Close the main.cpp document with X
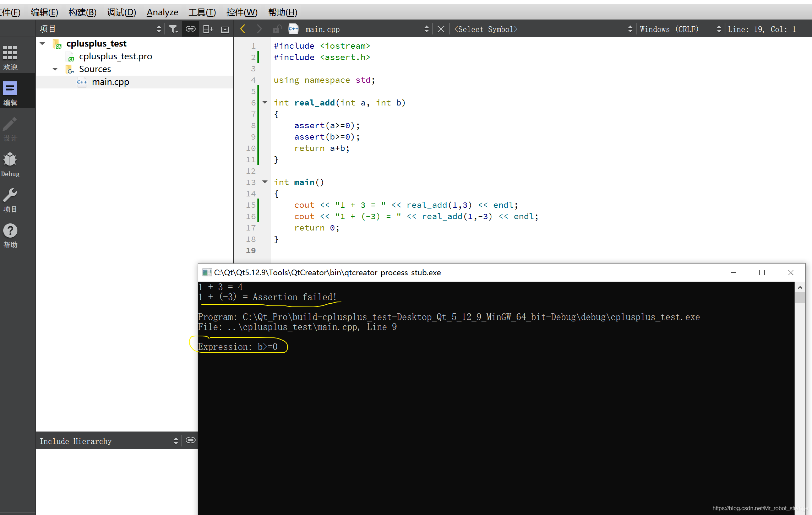This screenshot has height=515, width=812. (441, 29)
